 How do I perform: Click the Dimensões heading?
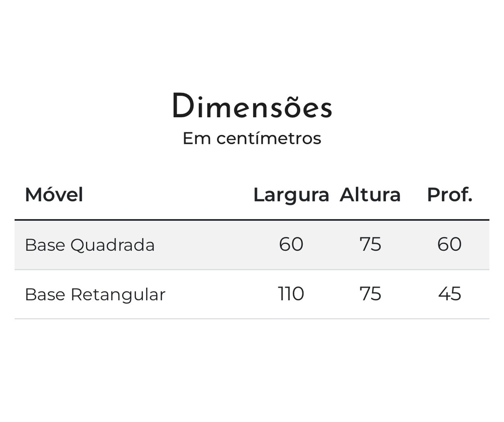point(252,105)
